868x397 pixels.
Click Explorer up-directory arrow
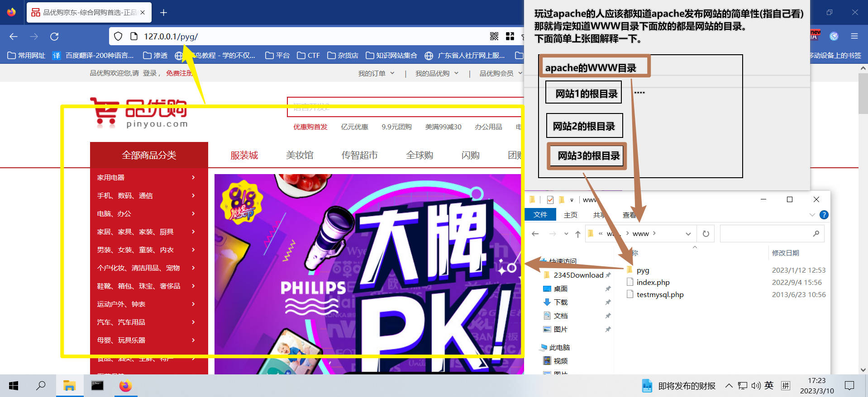pos(578,234)
